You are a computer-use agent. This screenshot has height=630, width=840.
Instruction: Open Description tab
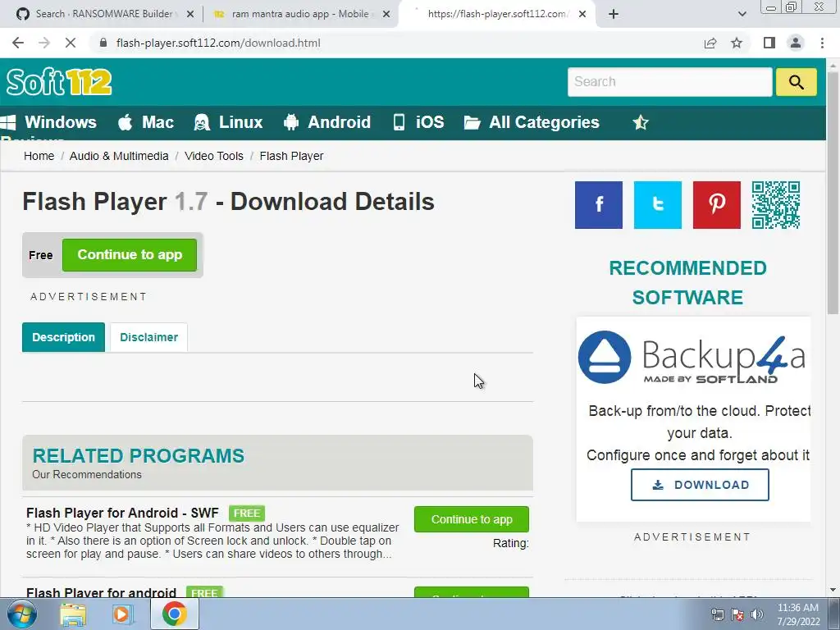point(63,337)
